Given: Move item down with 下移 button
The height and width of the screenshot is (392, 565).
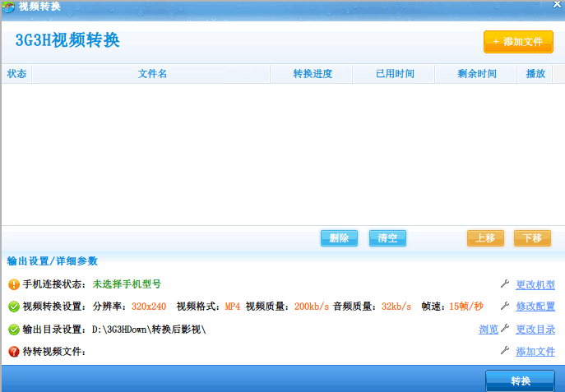Looking at the screenshot, I should point(532,238).
